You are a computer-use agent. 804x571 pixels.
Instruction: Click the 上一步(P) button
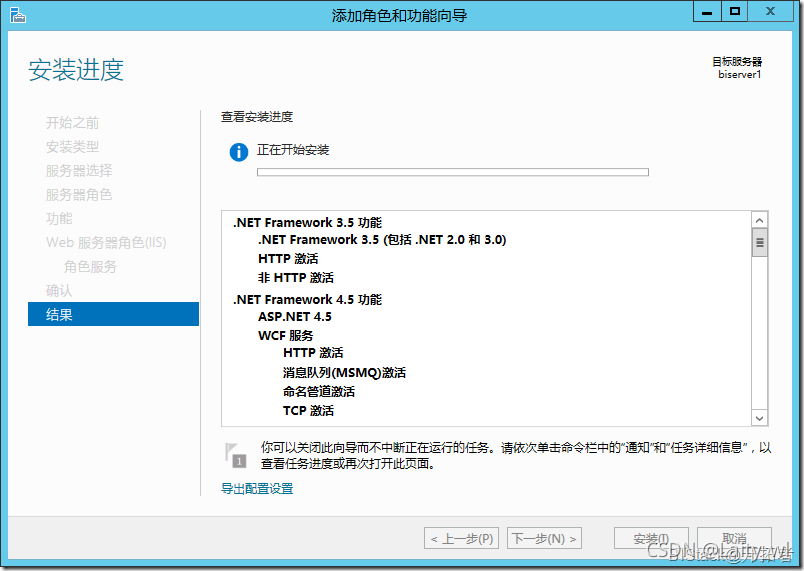coord(461,538)
